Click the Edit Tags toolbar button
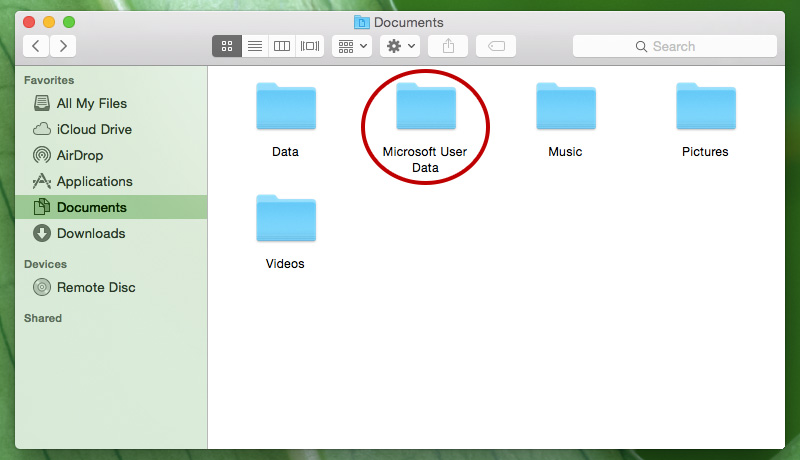Image resolution: width=800 pixels, height=460 pixels. (x=496, y=46)
